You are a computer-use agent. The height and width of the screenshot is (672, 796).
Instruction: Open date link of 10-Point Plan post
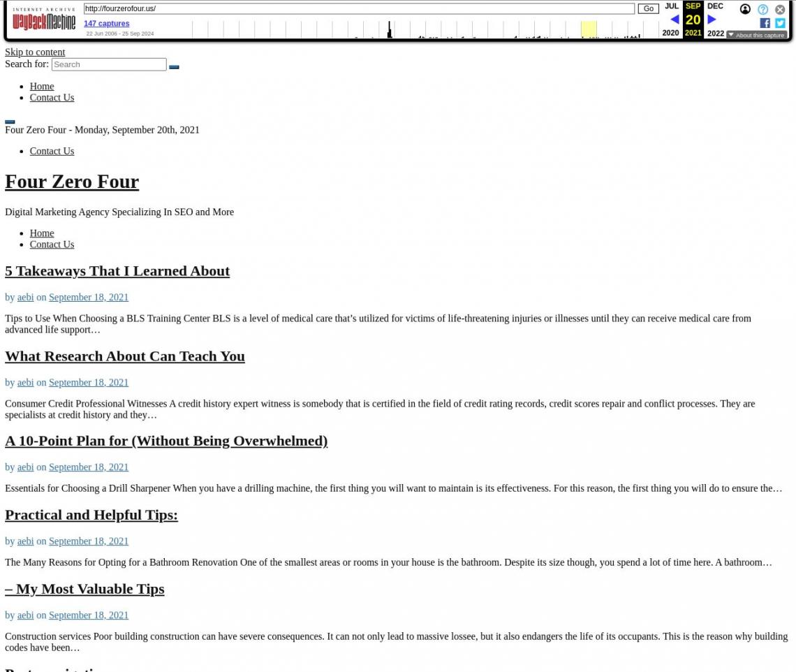pyautogui.click(x=89, y=467)
